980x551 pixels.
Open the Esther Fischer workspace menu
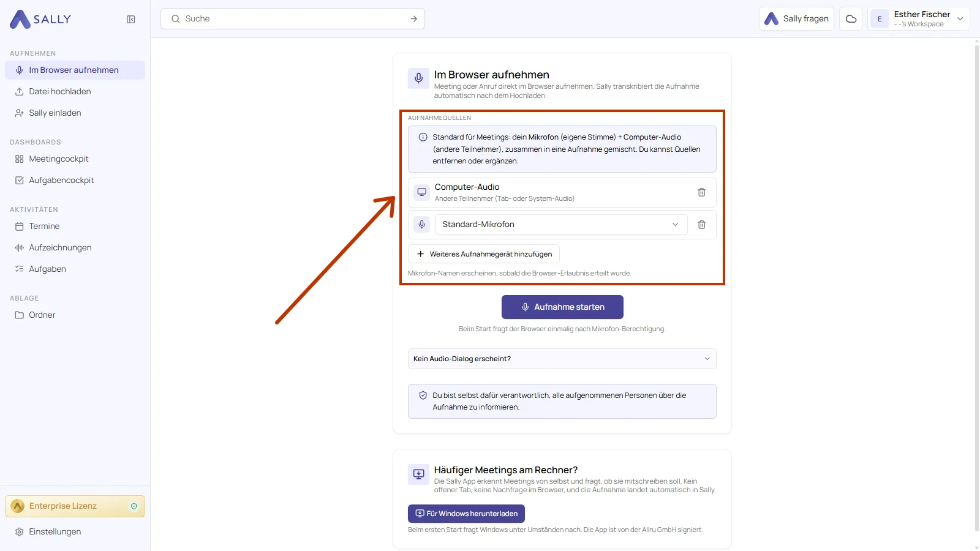(x=919, y=19)
